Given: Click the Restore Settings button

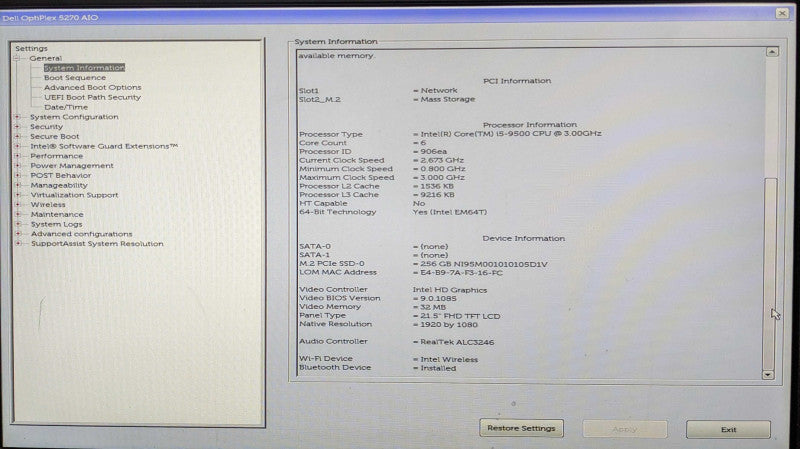Looking at the screenshot, I should 521,428.
